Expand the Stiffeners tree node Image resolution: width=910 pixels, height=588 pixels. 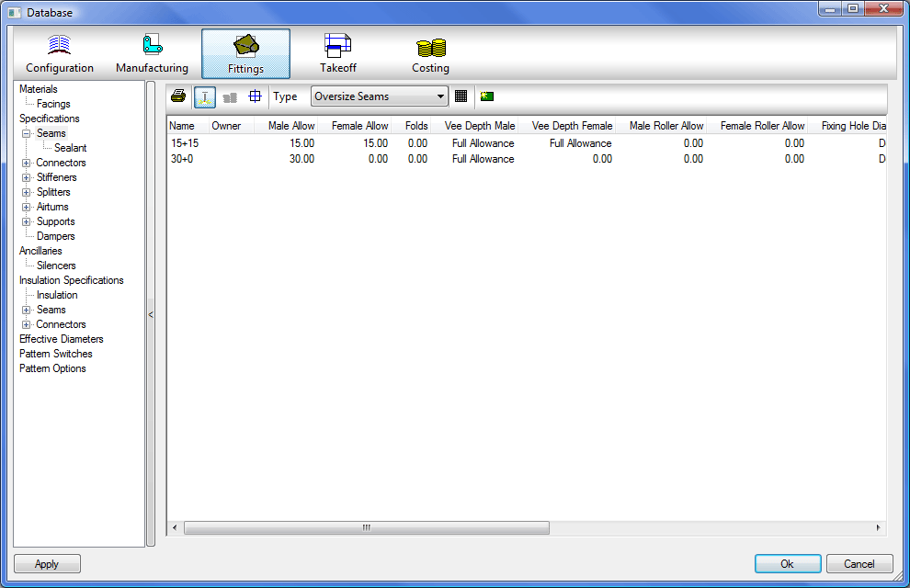26,177
